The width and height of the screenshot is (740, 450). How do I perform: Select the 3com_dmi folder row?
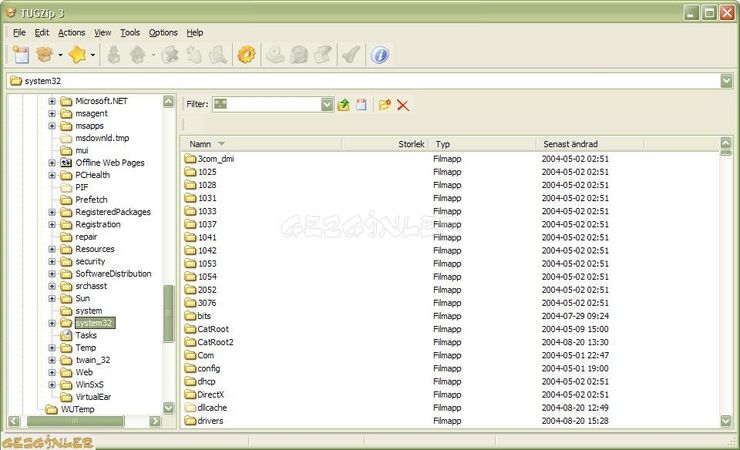450,159
